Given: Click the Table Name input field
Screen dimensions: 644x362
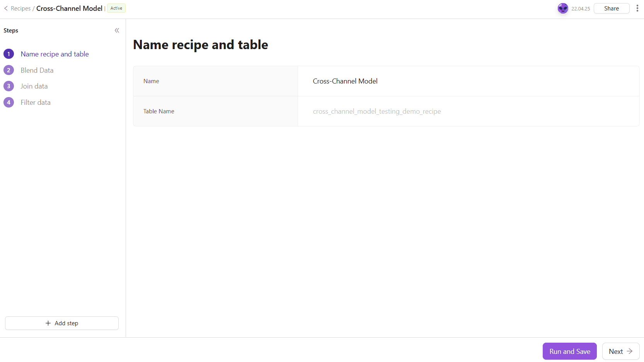Looking at the screenshot, I should pos(468,111).
